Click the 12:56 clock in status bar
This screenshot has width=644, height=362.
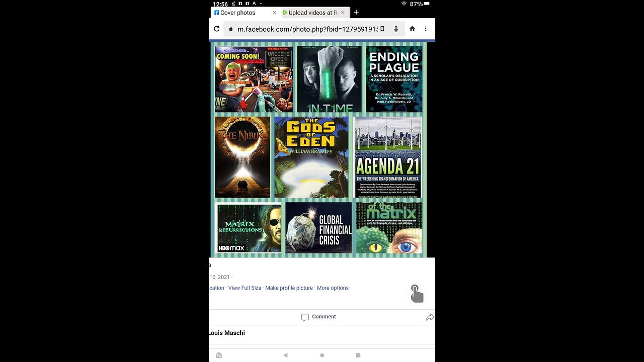(x=220, y=4)
